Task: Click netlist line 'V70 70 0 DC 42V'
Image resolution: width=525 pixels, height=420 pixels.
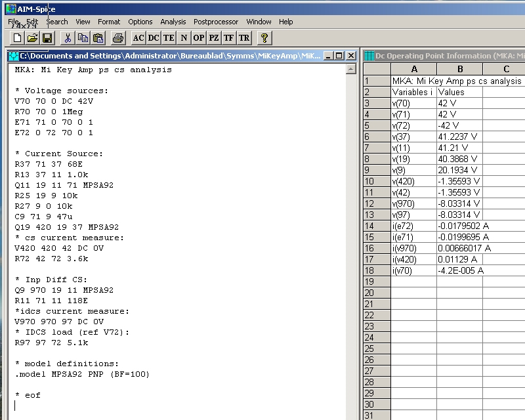Action: coord(54,101)
